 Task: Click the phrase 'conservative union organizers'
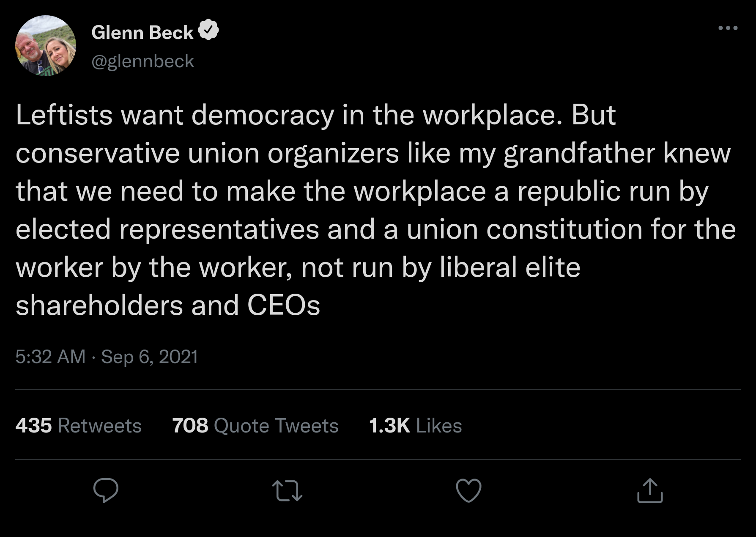207,153
